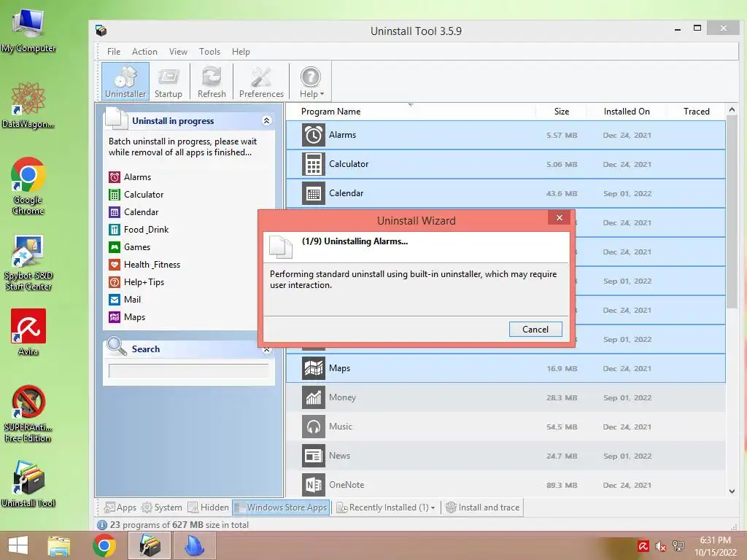Switch to the System tab
The width and height of the screenshot is (747, 560).
click(x=162, y=507)
